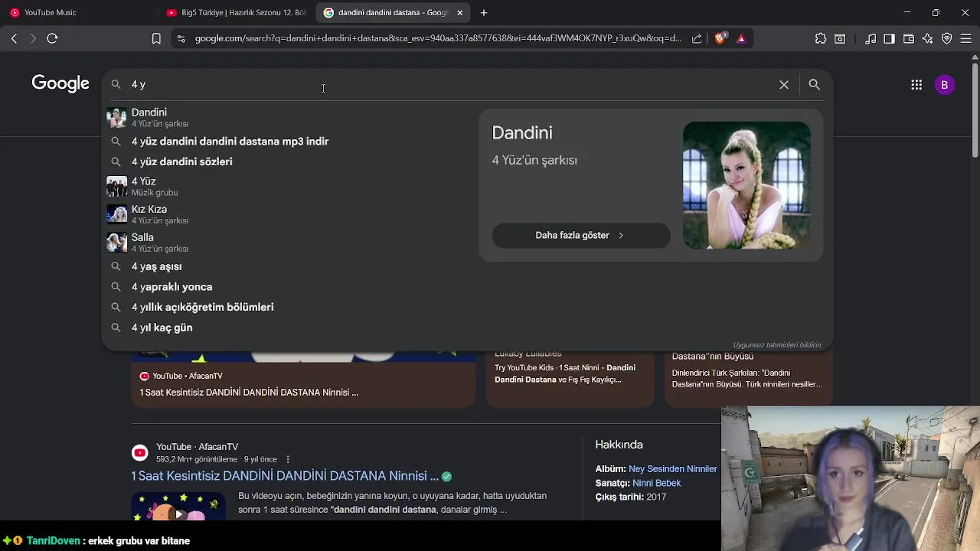Reload the current page
The image size is (980, 551).
click(52, 38)
